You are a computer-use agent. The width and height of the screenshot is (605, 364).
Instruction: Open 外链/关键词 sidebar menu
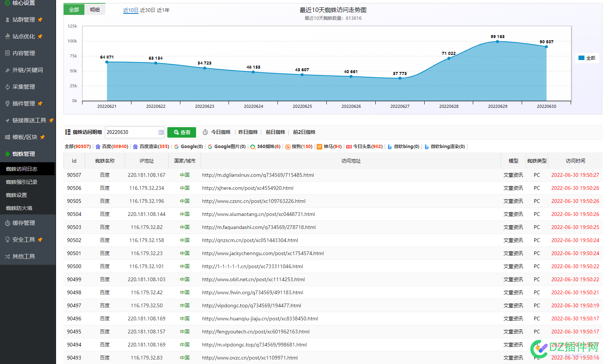28,70
